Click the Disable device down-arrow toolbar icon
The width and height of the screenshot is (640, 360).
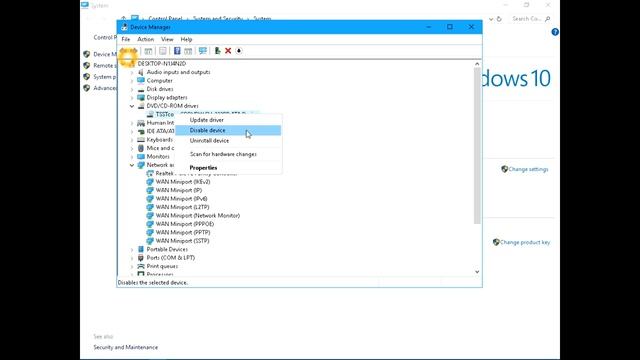239,51
